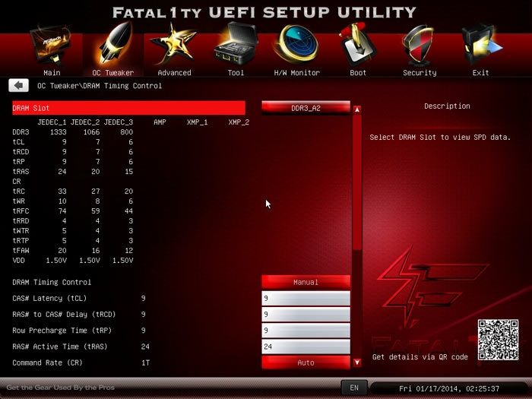This screenshot has width=532, height=399.
Task: Click the 1T Command Rate current value
Action: 146,363
